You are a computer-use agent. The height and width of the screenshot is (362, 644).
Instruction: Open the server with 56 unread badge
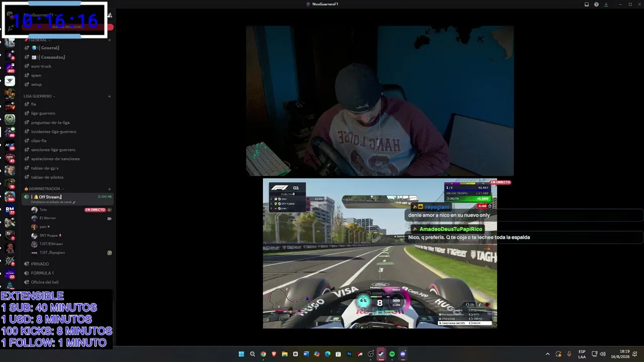tap(10, 145)
